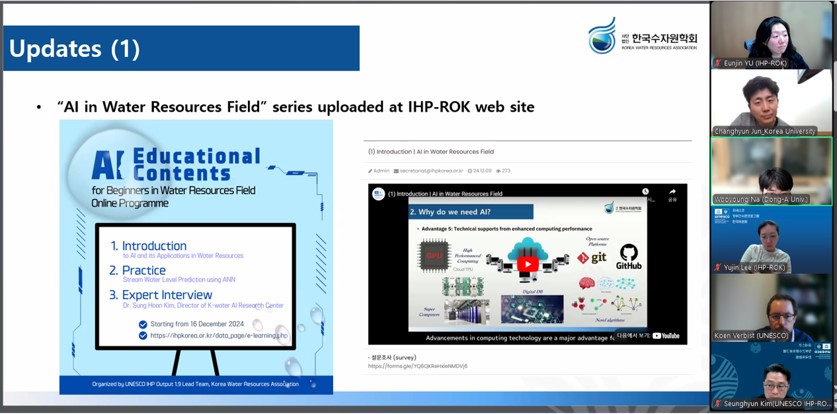
Task: Click '3. Expert Interview' on the poster
Action: (x=161, y=295)
